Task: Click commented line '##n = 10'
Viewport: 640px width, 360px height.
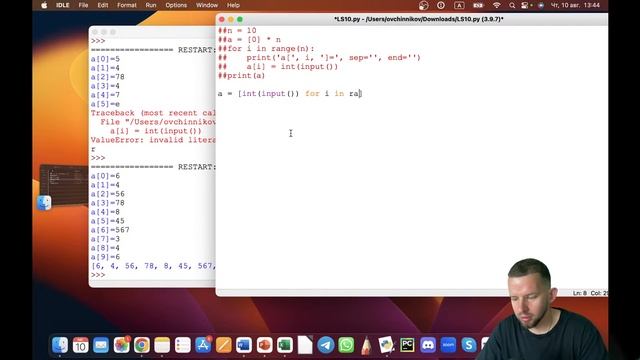Action: 237,31
